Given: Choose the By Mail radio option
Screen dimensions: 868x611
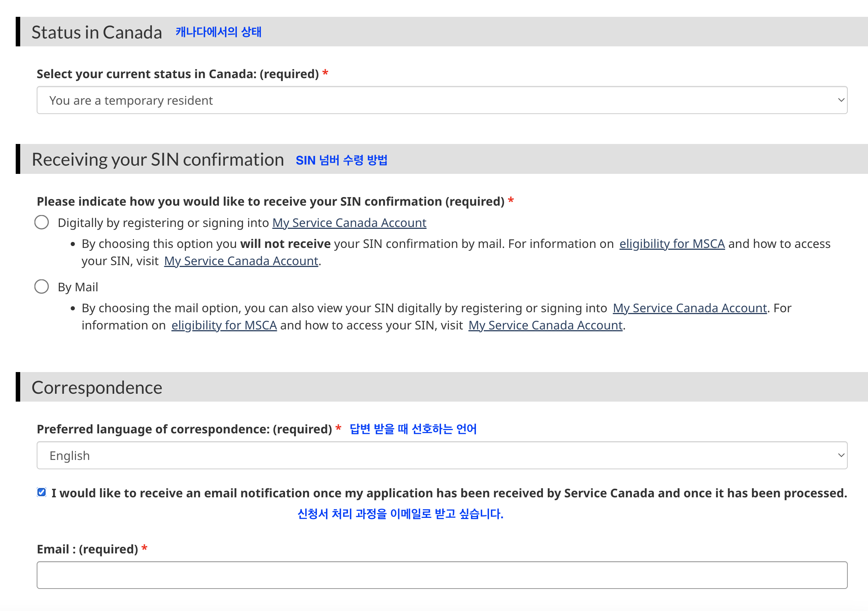Looking at the screenshot, I should 42,286.
